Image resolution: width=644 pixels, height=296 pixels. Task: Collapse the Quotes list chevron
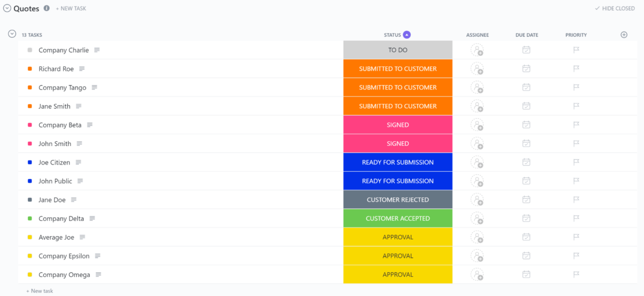pos(7,8)
